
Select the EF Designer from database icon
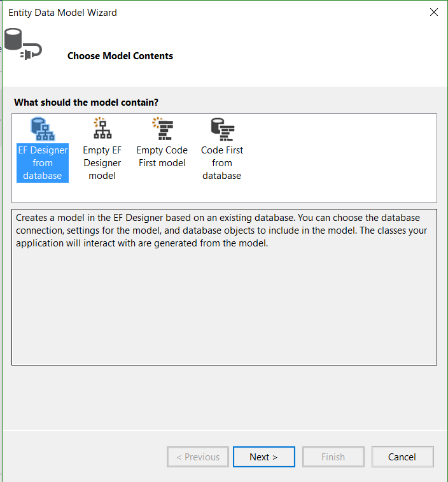43,129
